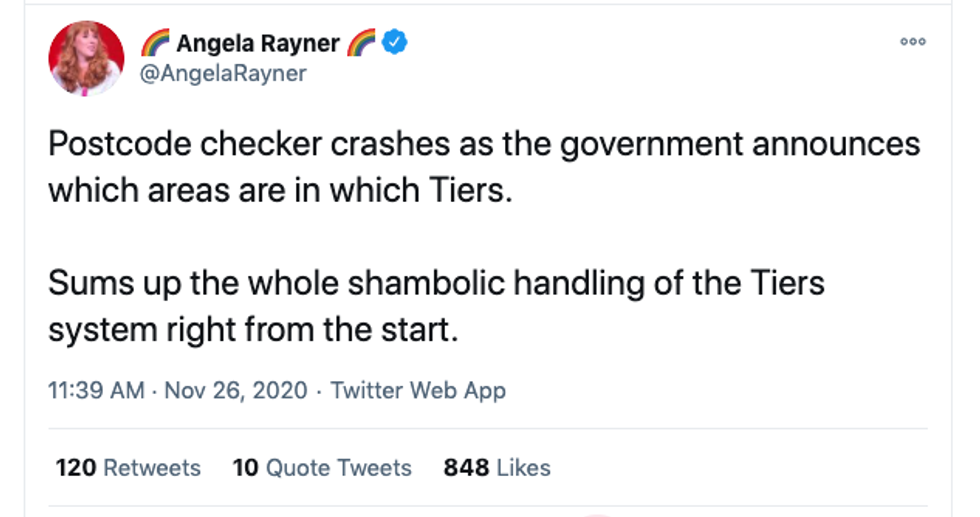This screenshot has height=517, width=980.
Task: Click the blue verified badge
Action: [x=396, y=44]
